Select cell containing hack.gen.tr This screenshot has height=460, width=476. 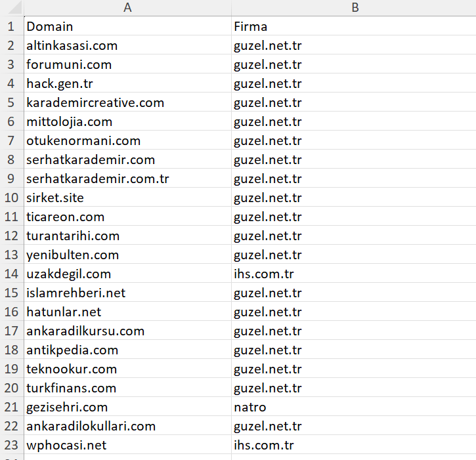tap(127, 83)
